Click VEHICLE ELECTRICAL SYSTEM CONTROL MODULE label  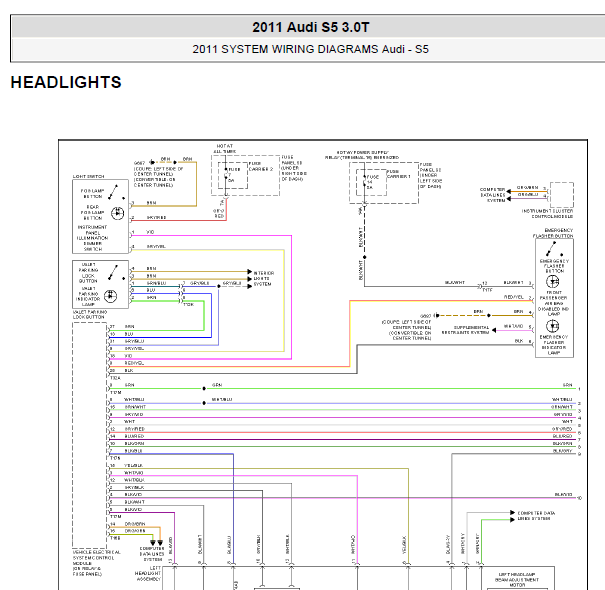pyautogui.click(x=96, y=563)
